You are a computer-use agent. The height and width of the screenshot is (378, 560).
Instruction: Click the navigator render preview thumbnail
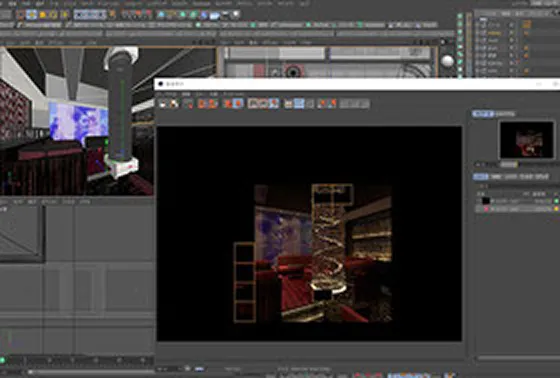527,140
